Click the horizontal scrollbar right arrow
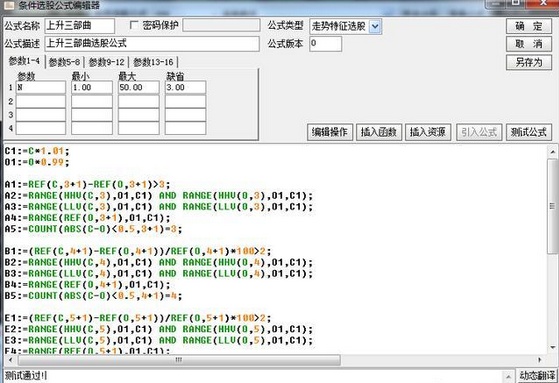The image size is (559, 383). [x=539, y=360]
